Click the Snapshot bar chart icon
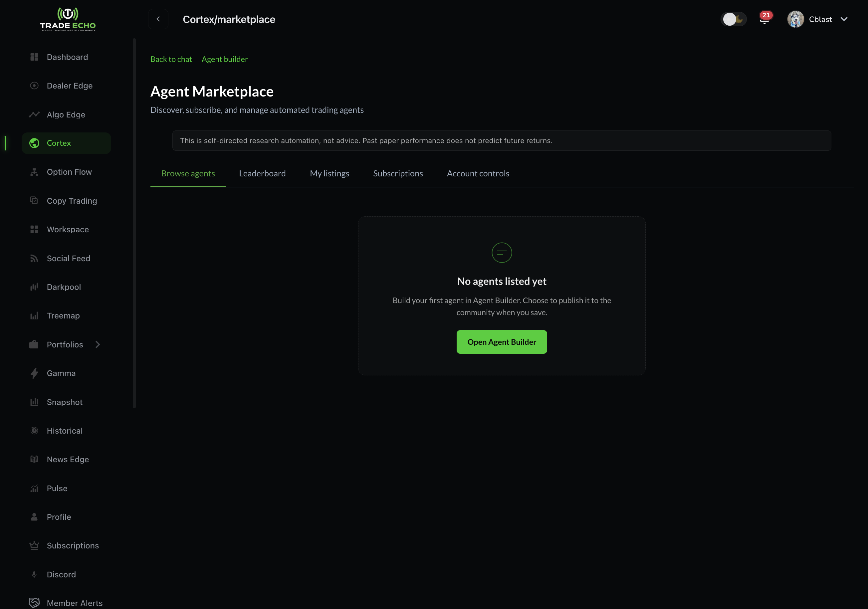Screen dimensions: 868x609 34,402
